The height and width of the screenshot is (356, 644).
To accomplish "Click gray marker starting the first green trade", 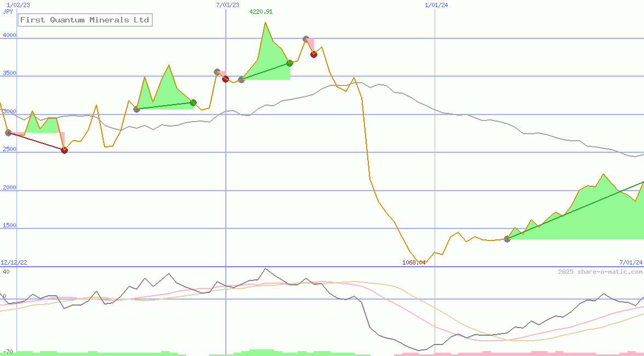I will click(136, 109).
